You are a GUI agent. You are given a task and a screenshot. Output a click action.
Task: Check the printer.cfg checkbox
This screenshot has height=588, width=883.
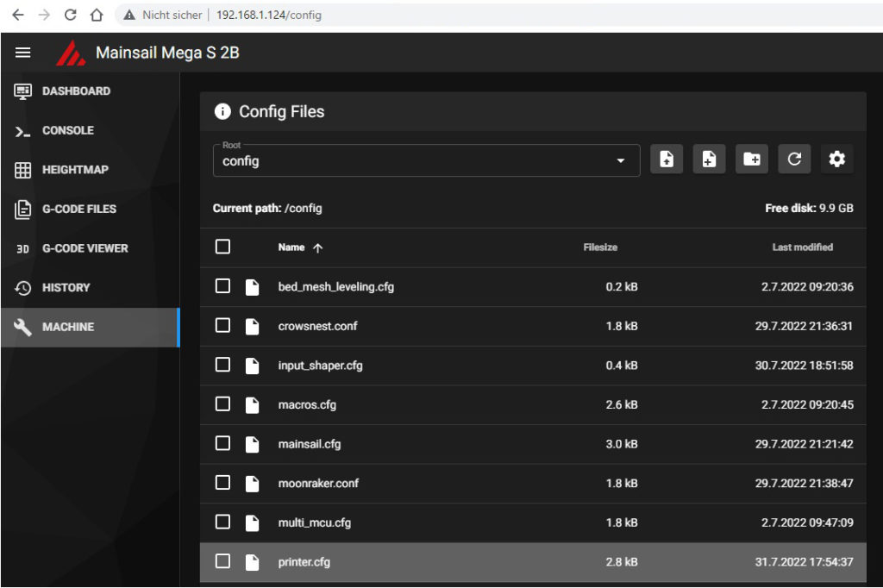point(222,561)
